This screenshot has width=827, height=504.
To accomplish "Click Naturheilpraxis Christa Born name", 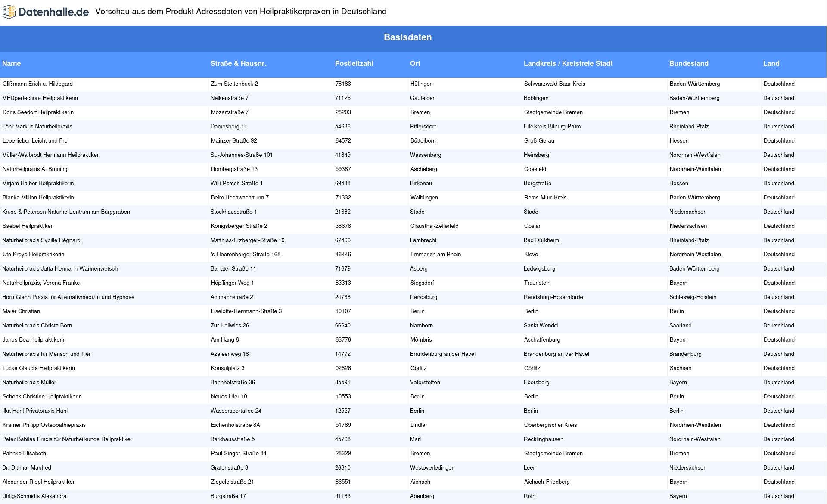I will [x=37, y=326].
